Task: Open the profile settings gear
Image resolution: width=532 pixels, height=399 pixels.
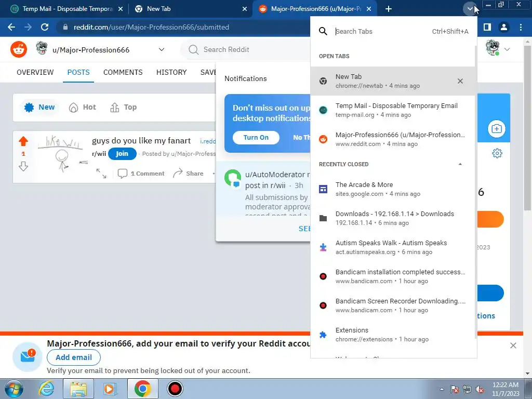Action: coord(497,153)
